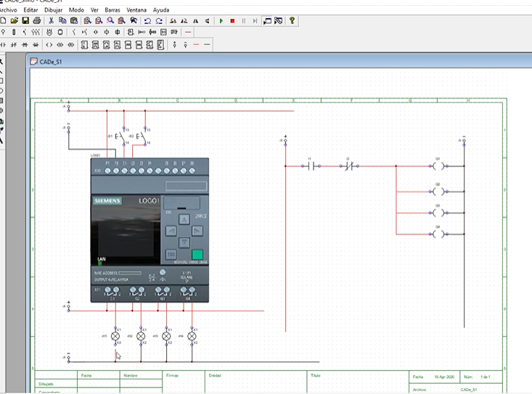Insert a normally open ladder contact
532x394 pixels.
coord(3,44)
